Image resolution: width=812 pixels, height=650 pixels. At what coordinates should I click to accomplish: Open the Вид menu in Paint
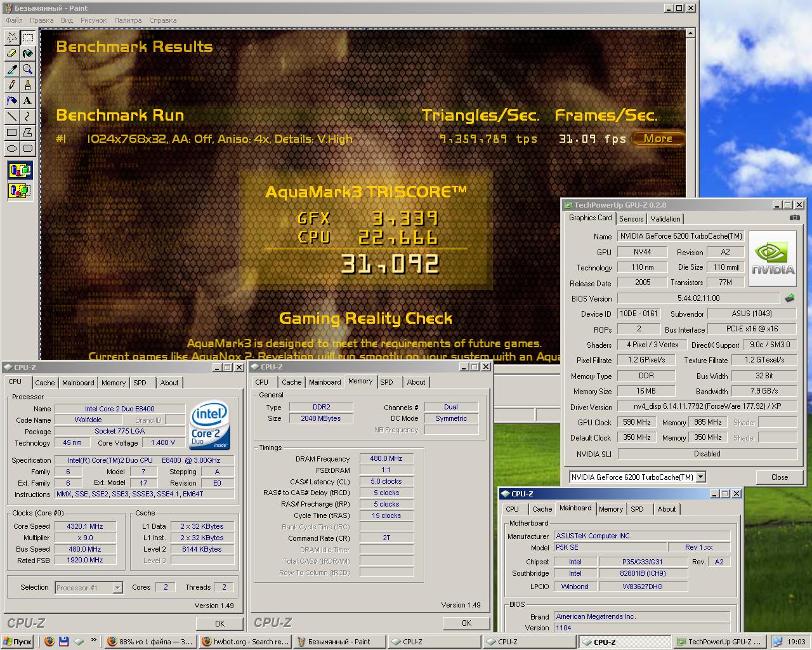(67, 20)
